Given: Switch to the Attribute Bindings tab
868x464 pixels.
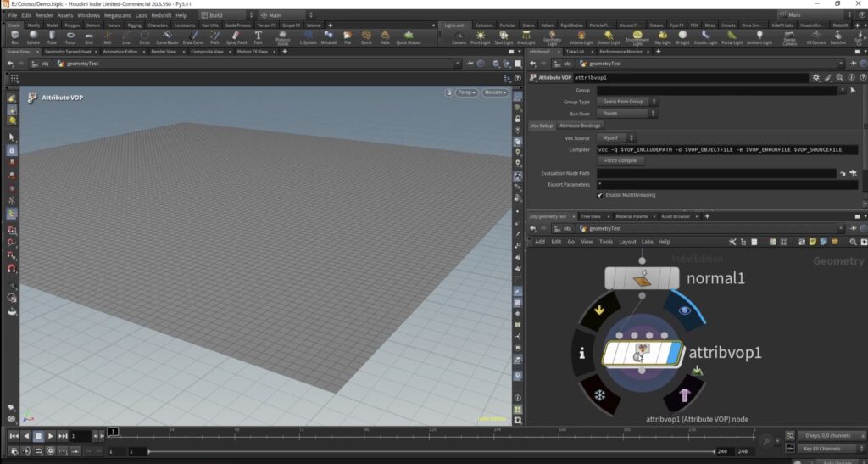Looking at the screenshot, I should (x=580, y=126).
